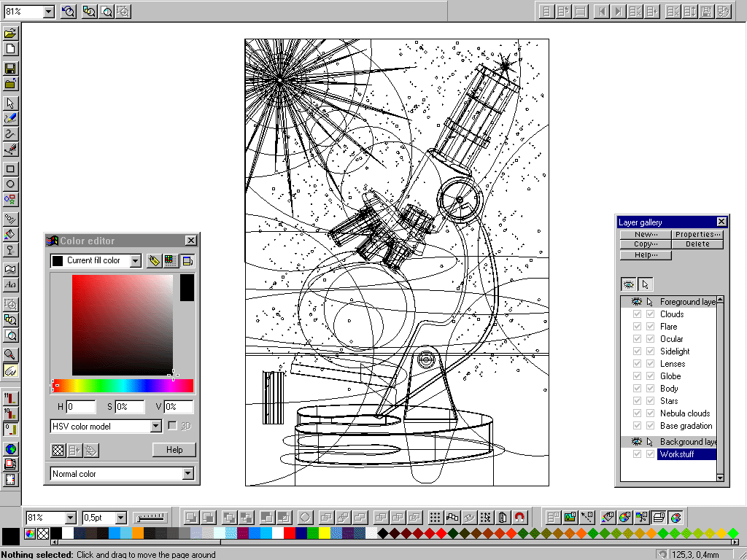Pick the Rectangle tool
Screen dimensions: 747x560
[x=9, y=168]
